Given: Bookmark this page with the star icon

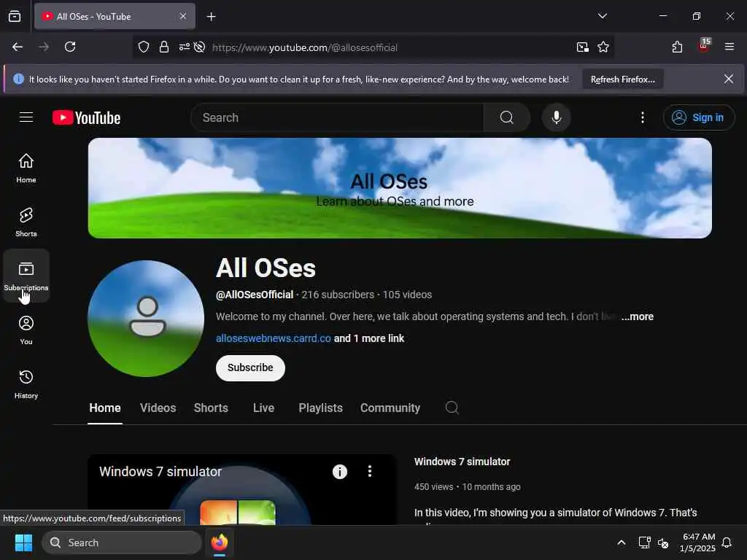Looking at the screenshot, I should (x=603, y=47).
